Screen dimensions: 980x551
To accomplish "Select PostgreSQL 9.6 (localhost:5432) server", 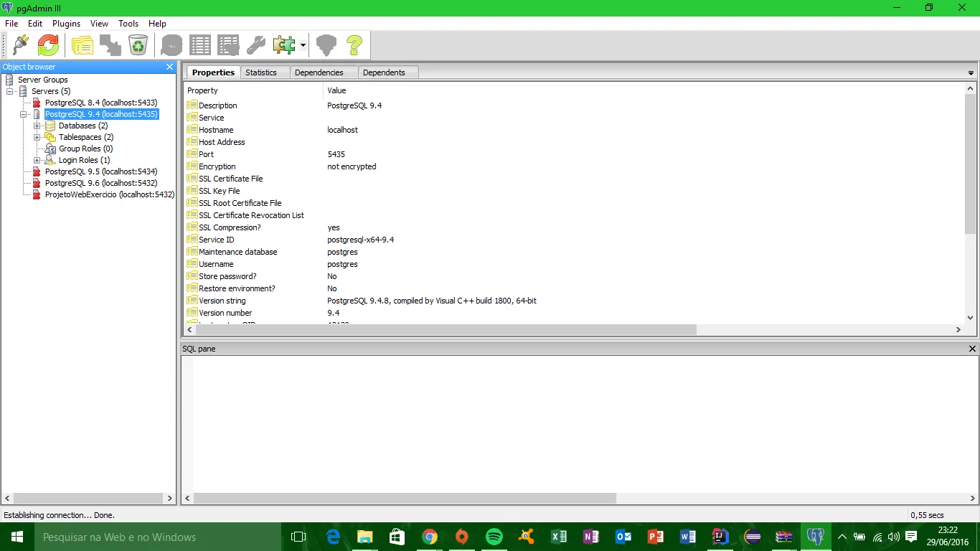I will (100, 183).
